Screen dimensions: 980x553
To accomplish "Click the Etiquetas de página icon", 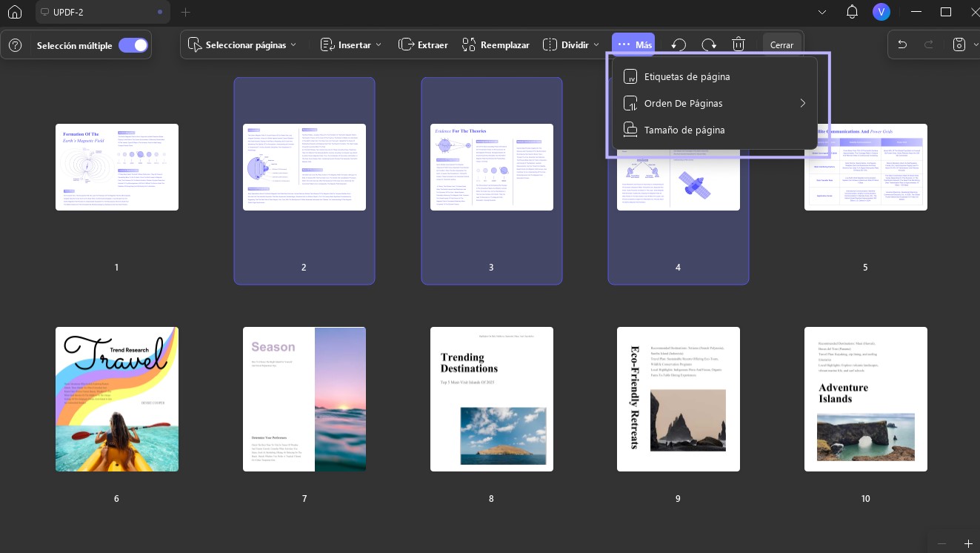I will [630, 77].
